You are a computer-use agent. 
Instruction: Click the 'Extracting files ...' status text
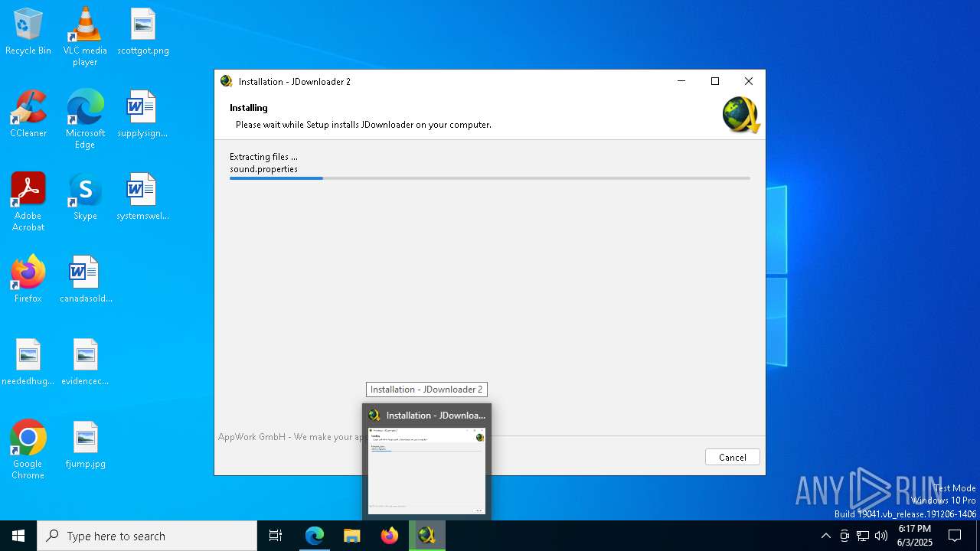[263, 157]
